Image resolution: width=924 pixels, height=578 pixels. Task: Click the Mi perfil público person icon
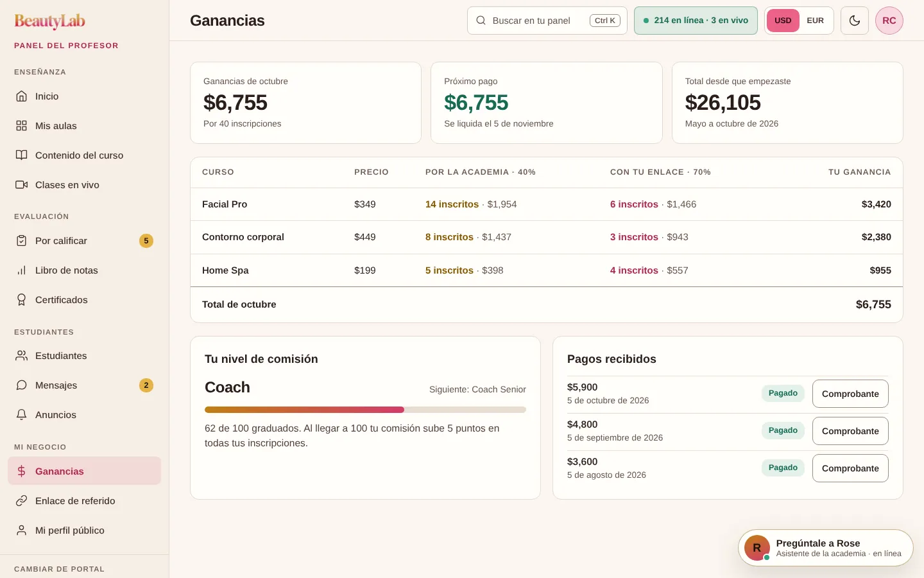[22, 530]
